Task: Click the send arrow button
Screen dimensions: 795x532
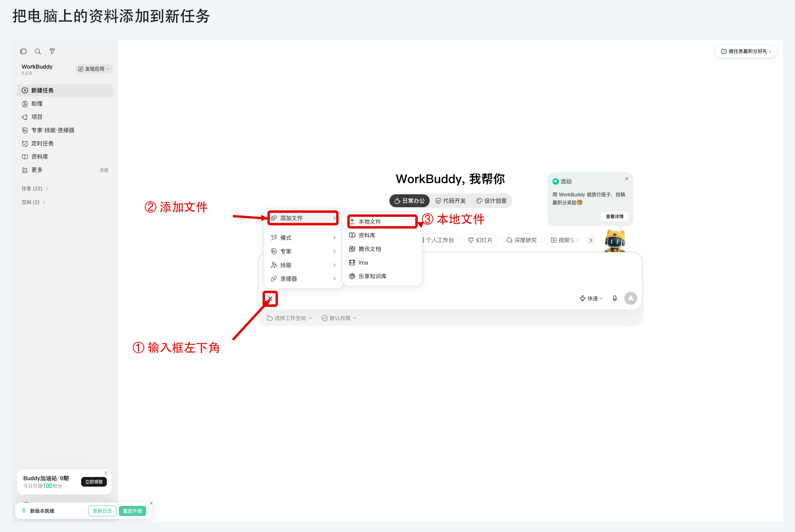Action: 631,298
